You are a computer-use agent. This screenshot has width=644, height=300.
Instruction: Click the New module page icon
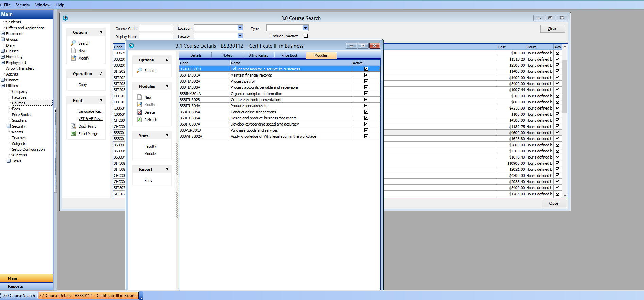pos(139,97)
